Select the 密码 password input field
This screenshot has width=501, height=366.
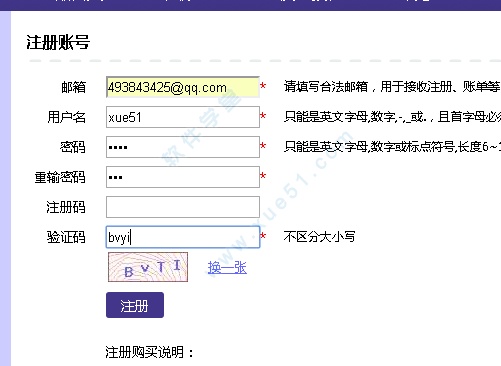(x=183, y=147)
